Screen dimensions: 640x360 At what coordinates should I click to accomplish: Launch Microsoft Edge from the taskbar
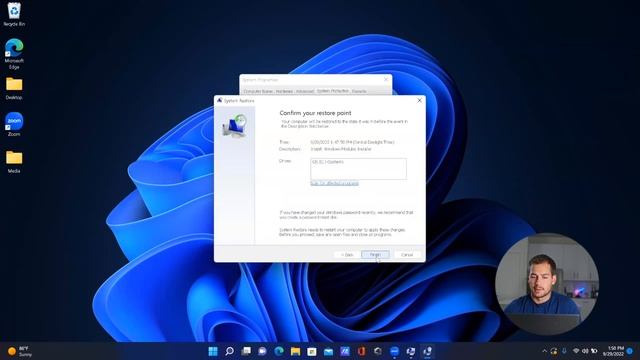279,351
